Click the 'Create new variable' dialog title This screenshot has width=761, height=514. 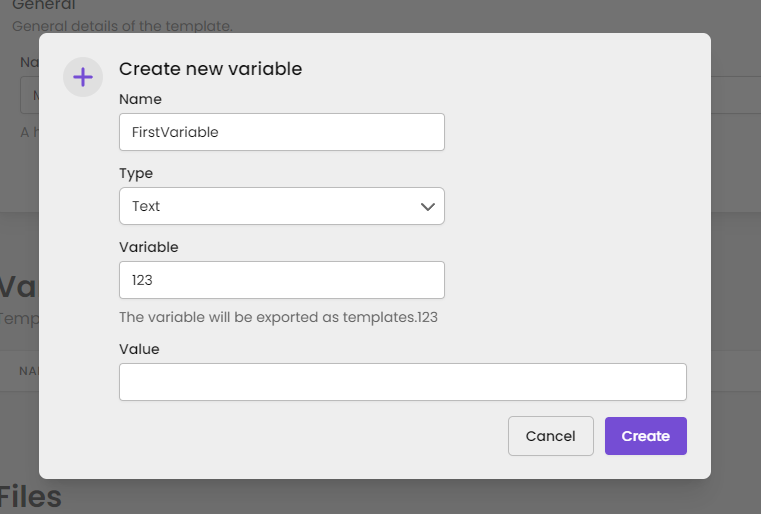[210, 69]
